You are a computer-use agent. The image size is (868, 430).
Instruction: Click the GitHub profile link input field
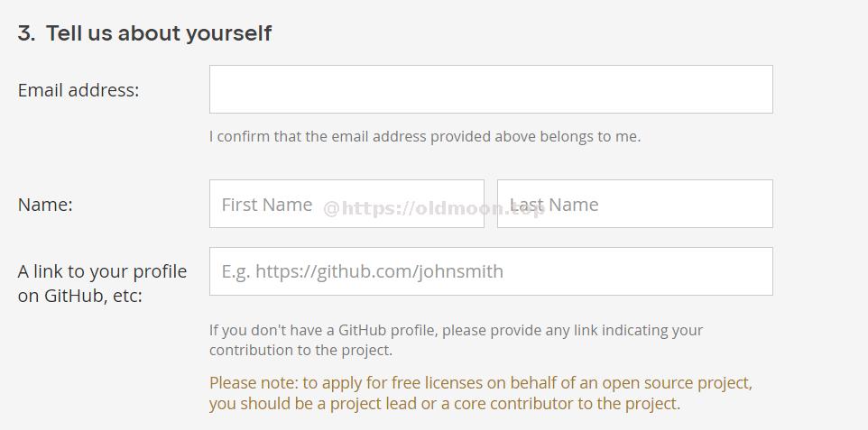click(491, 271)
